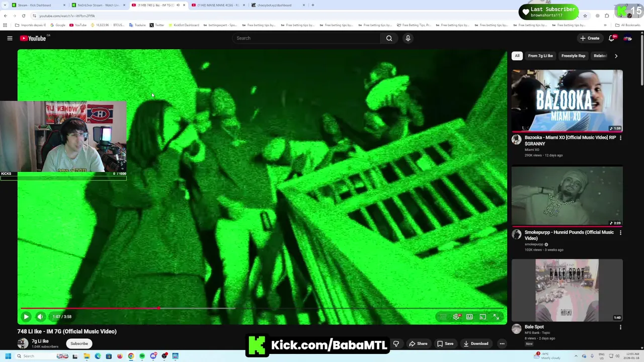Open the Bale Spot video thumbnail
Screen dimensions: 644x362
567,290
